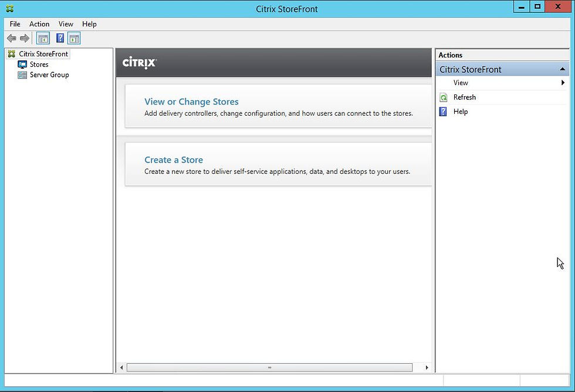Open the Help menu in the menu bar
This screenshot has width=575, height=392.
89,24
